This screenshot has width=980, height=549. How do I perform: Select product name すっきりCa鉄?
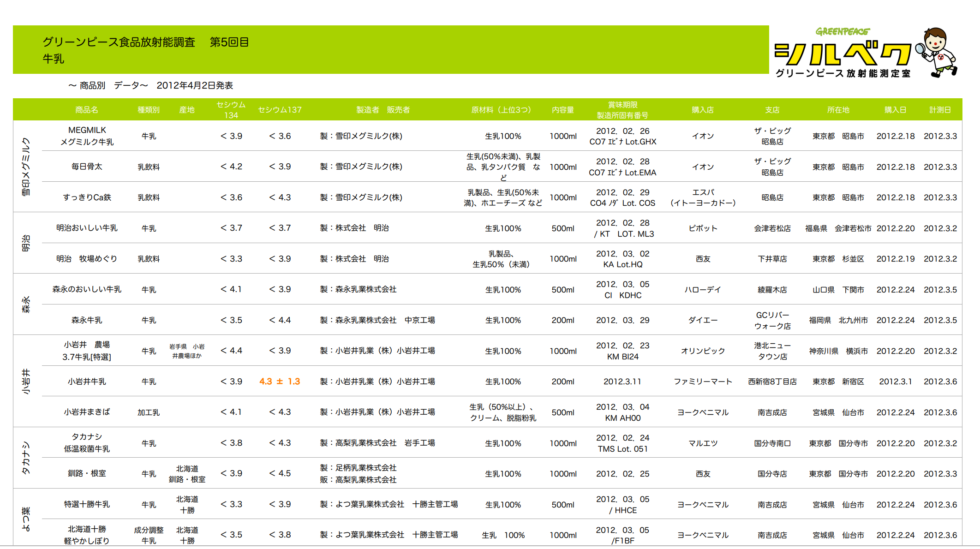point(87,197)
